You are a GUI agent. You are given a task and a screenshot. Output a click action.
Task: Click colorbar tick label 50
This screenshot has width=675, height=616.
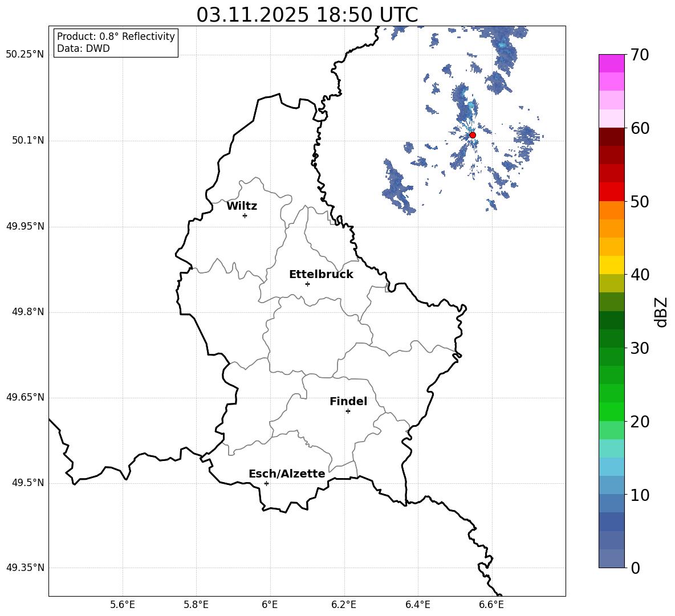(640, 202)
